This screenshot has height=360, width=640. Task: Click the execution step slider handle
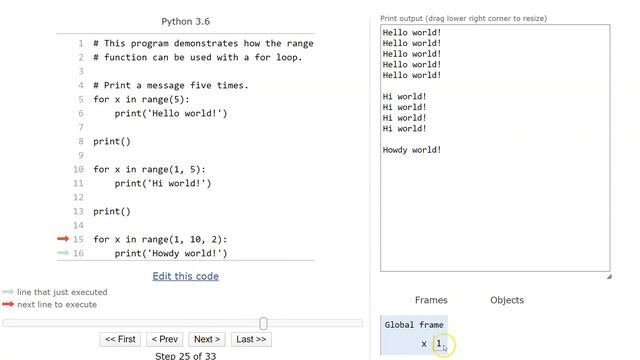tap(263, 324)
